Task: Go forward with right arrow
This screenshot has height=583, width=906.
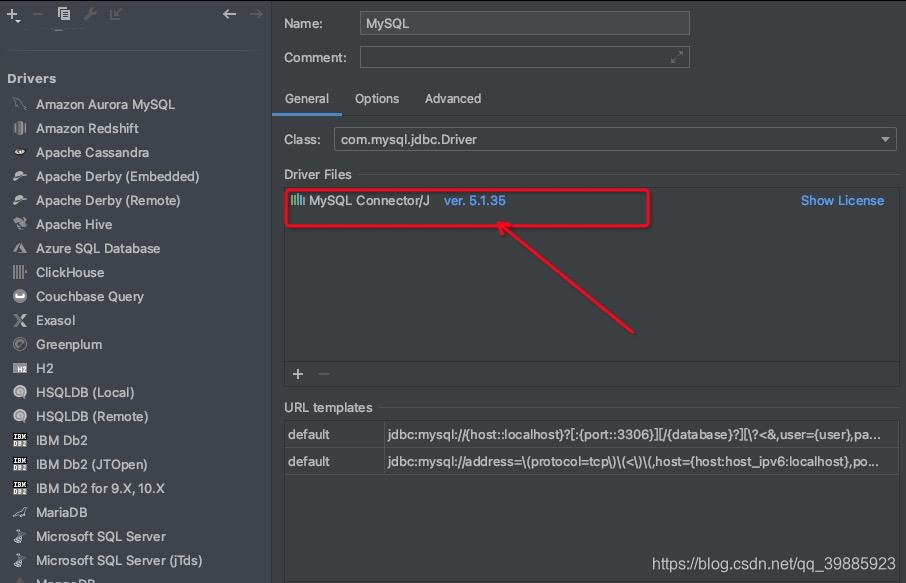Action: (256, 14)
